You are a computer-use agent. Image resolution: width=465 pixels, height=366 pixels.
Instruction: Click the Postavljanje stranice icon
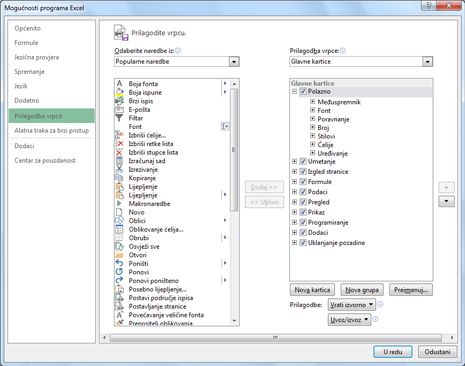point(119,306)
